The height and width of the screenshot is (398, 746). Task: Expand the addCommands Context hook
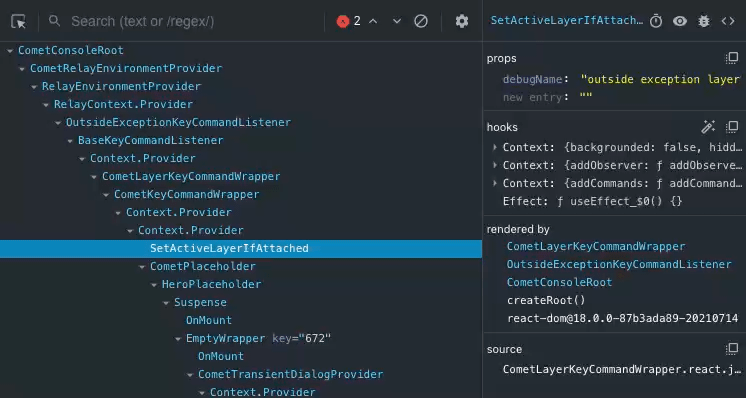pos(495,183)
